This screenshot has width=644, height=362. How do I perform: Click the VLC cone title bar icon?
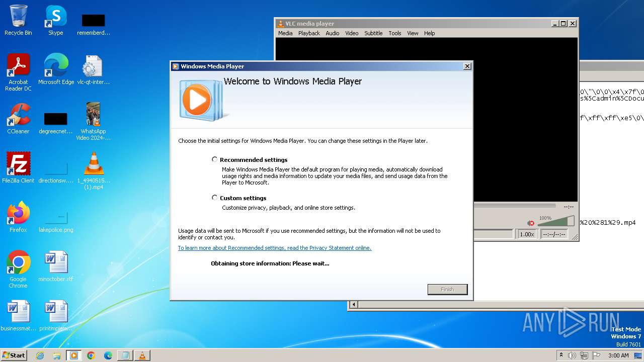point(281,24)
